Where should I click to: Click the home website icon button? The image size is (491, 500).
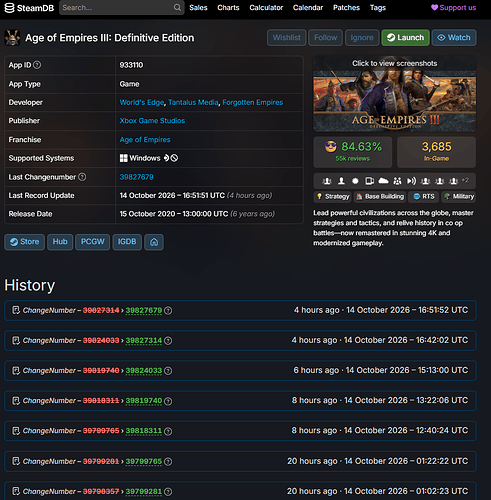154,242
